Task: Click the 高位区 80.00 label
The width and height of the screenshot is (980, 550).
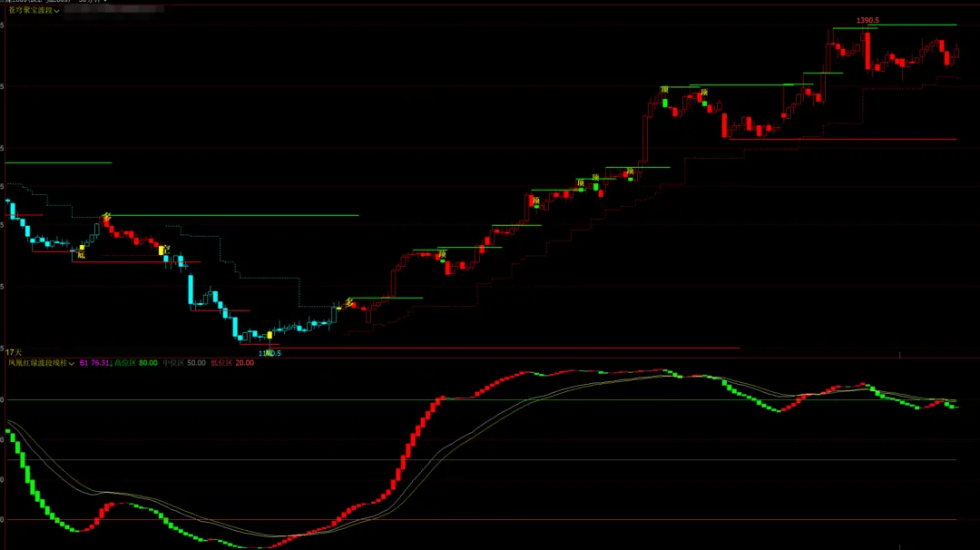Action: click(135, 363)
